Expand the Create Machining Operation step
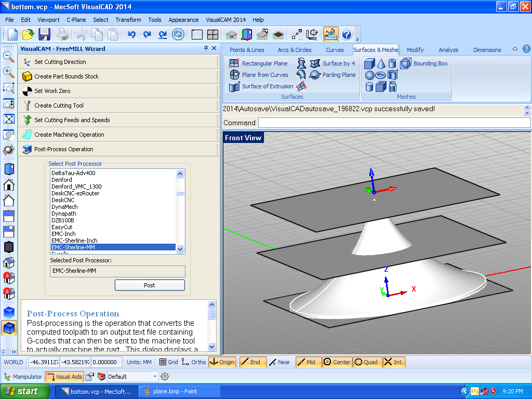Screen dimensions: 532x399 point(69,135)
